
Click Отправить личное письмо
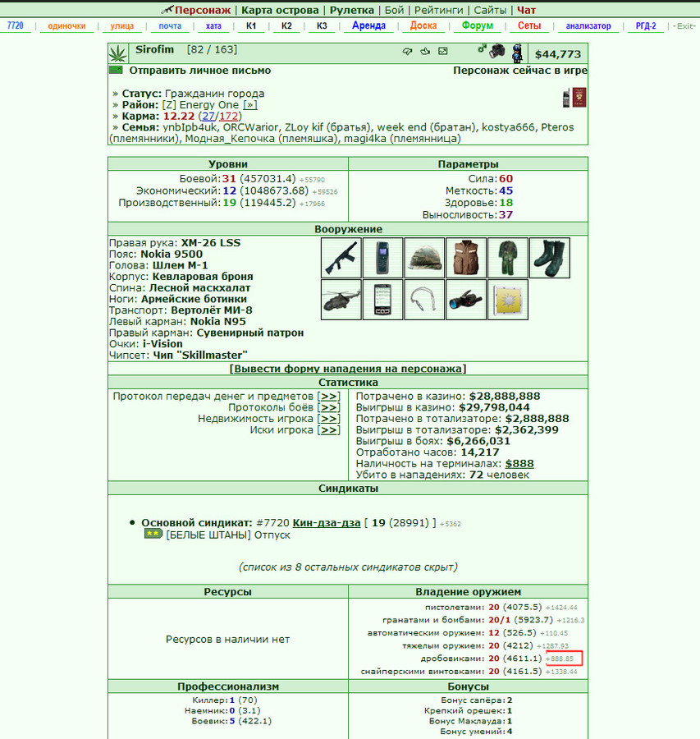[x=200, y=71]
